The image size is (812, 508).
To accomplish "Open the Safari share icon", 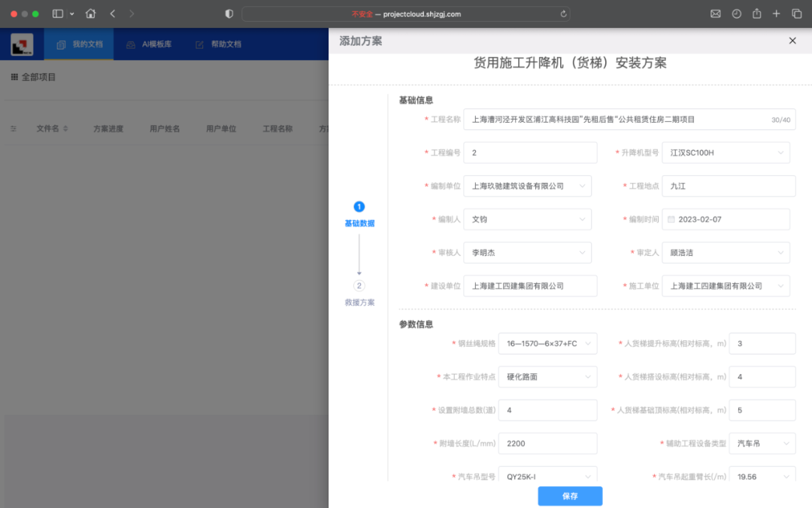I will [x=756, y=14].
